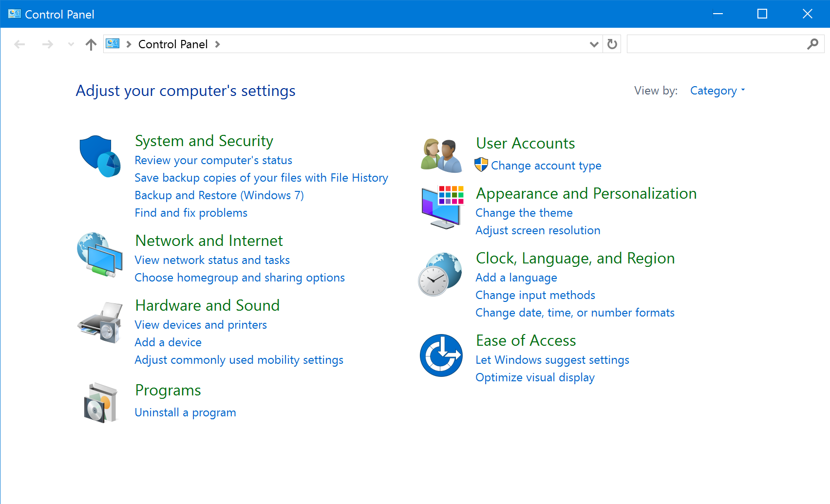The height and width of the screenshot is (504, 830).
Task: Expand the View by Category dropdown
Action: 717,91
